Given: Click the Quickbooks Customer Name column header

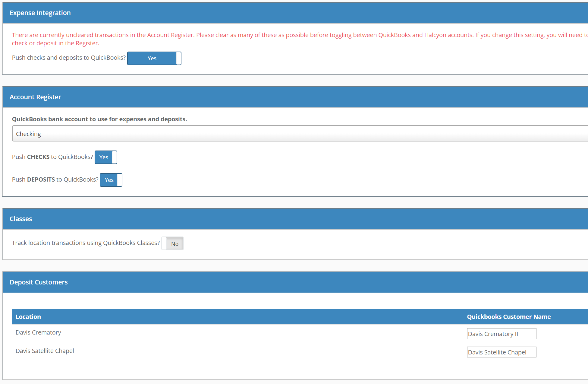Looking at the screenshot, I should point(509,317).
